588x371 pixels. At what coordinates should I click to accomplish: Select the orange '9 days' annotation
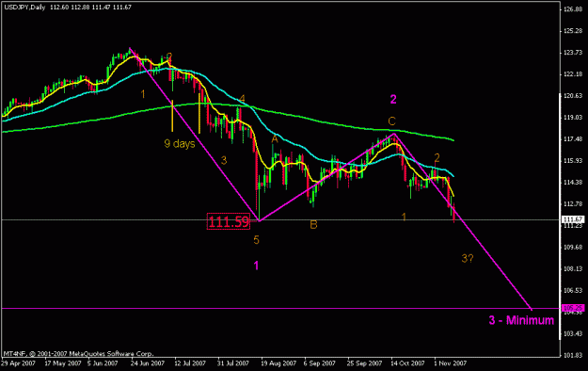pyautogui.click(x=180, y=144)
